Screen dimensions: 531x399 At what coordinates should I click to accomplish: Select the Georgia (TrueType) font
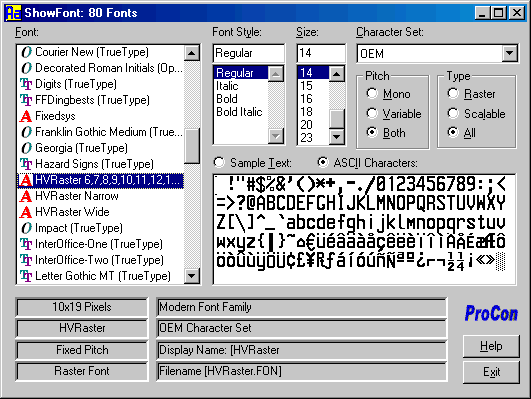[x=101, y=148]
